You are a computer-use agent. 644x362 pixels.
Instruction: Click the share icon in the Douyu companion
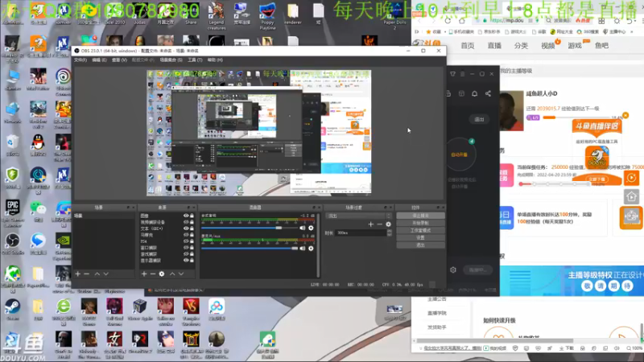point(488,93)
